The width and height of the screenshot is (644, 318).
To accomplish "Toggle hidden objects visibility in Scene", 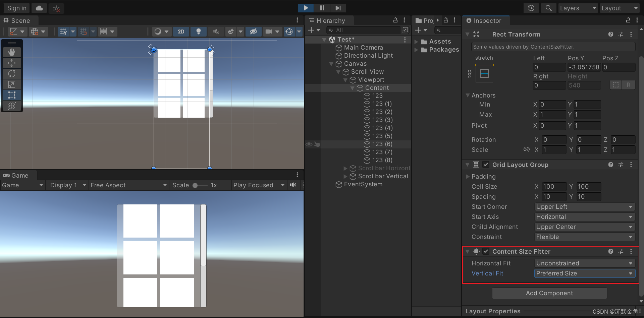I will coord(253,31).
